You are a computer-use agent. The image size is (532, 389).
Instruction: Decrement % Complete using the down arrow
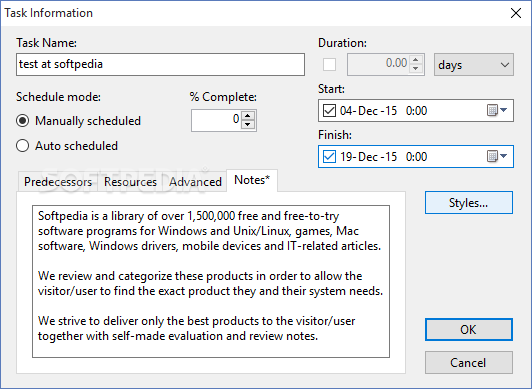click(x=248, y=124)
